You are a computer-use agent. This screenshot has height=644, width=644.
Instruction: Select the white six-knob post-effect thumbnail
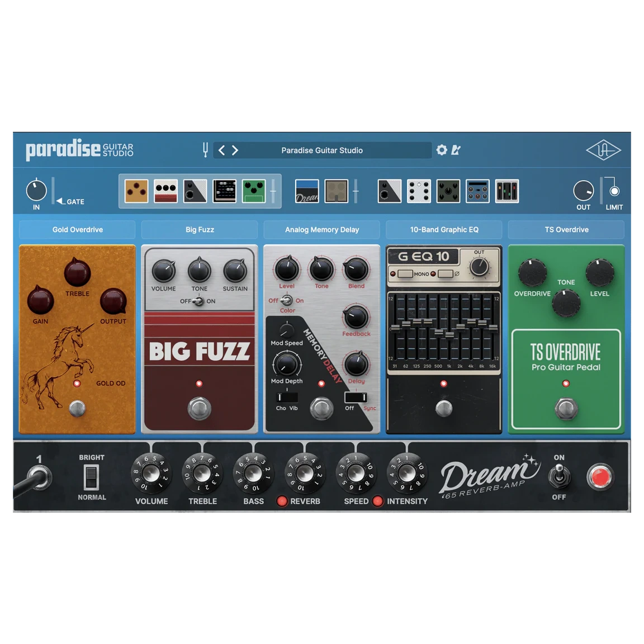pyautogui.click(x=419, y=191)
